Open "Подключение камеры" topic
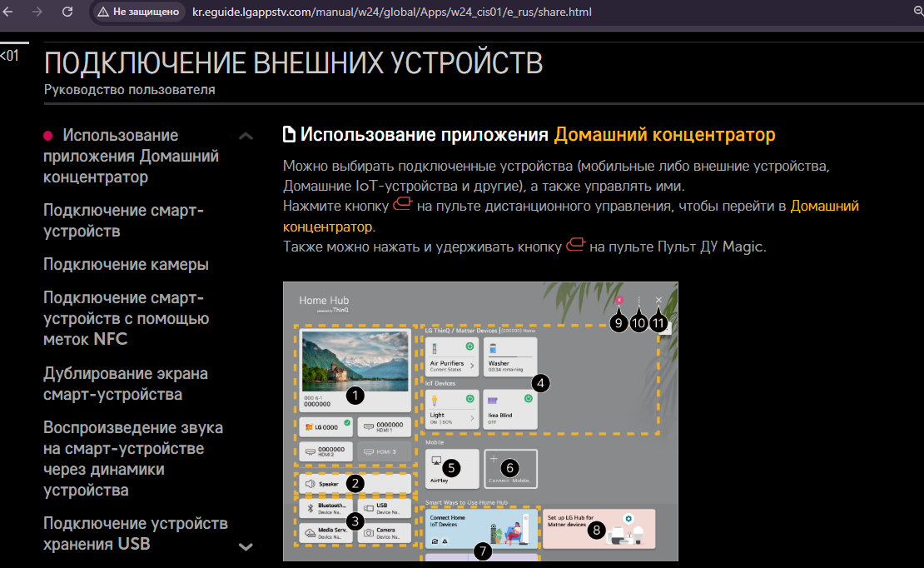 [126, 264]
